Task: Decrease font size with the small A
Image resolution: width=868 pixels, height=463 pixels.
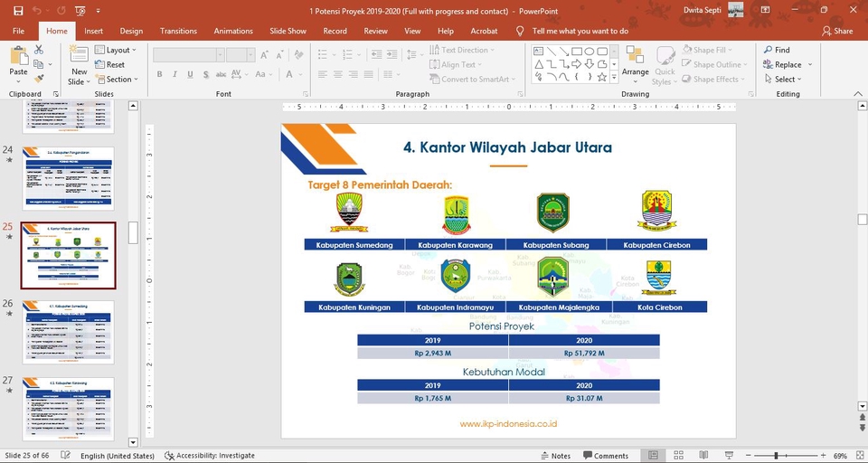Action: [280, 55]
